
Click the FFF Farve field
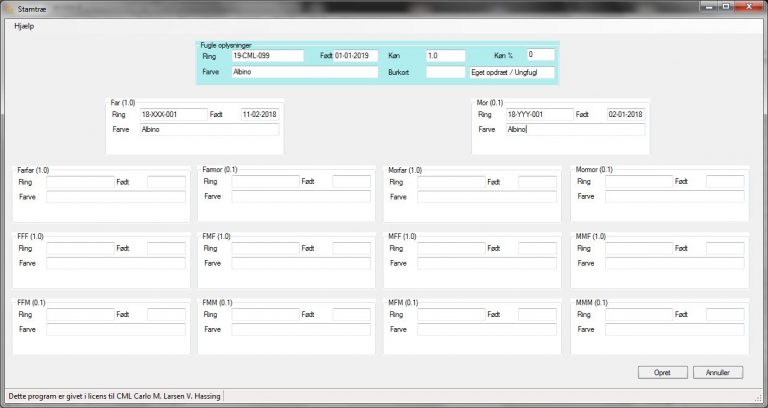pos(116,263)
